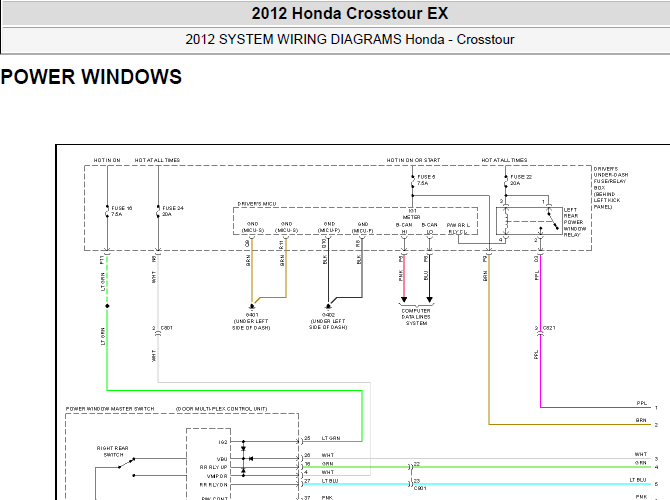670x500 pixels.
Task: Click the 'PNK' label on pink wire
Action: tap(401, 275)
